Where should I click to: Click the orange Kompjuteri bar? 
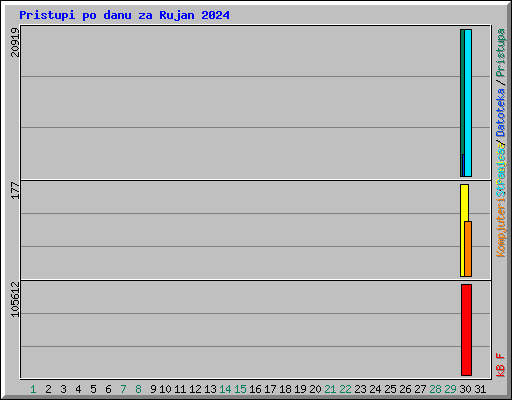click(468, 249)
